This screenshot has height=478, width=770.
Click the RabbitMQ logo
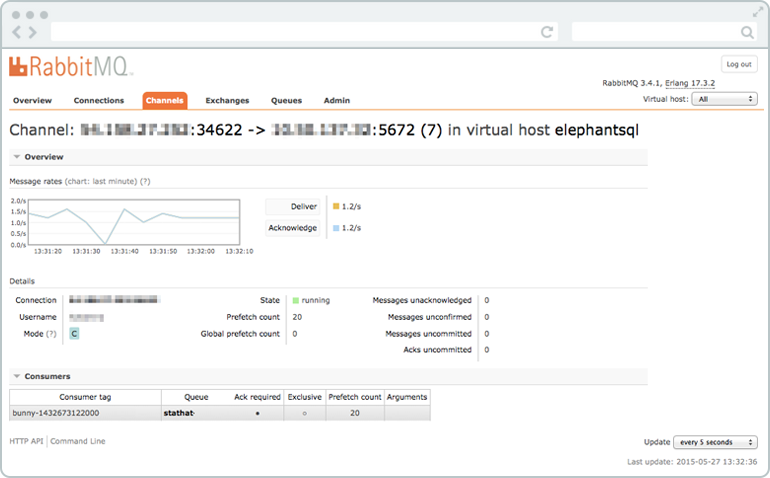[70, 67]
